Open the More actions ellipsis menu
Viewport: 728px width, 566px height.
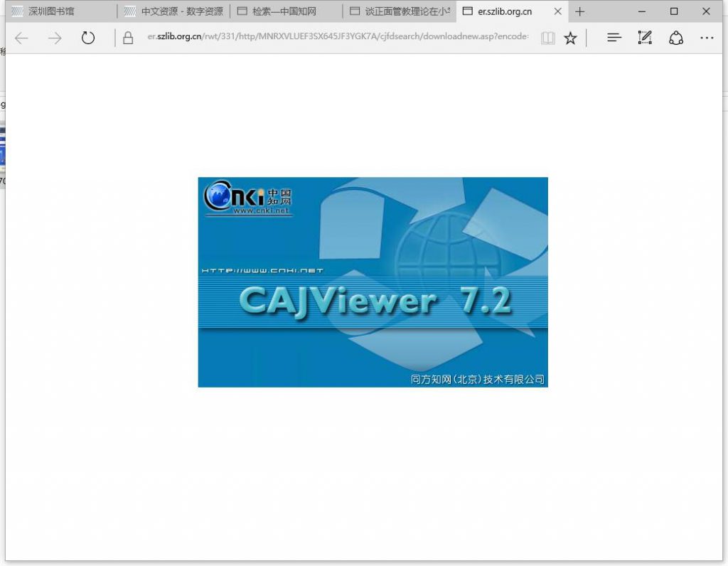click(x=706, y=38)
